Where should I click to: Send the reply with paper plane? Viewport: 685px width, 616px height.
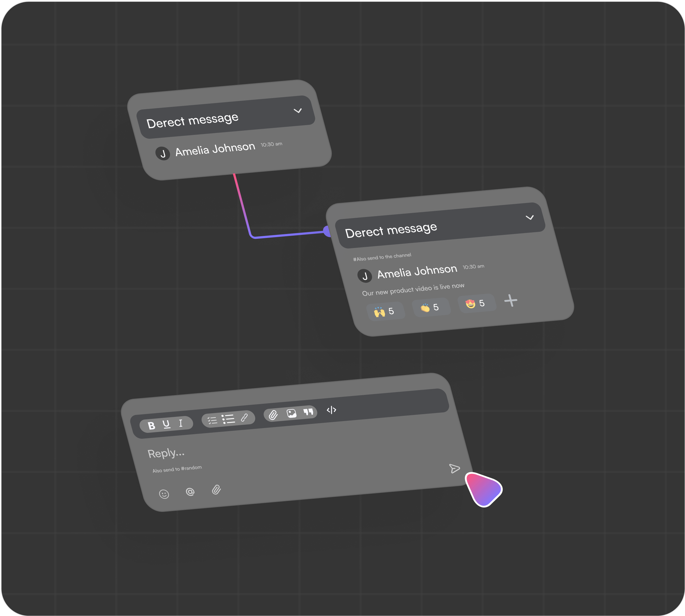click(454, 469)
